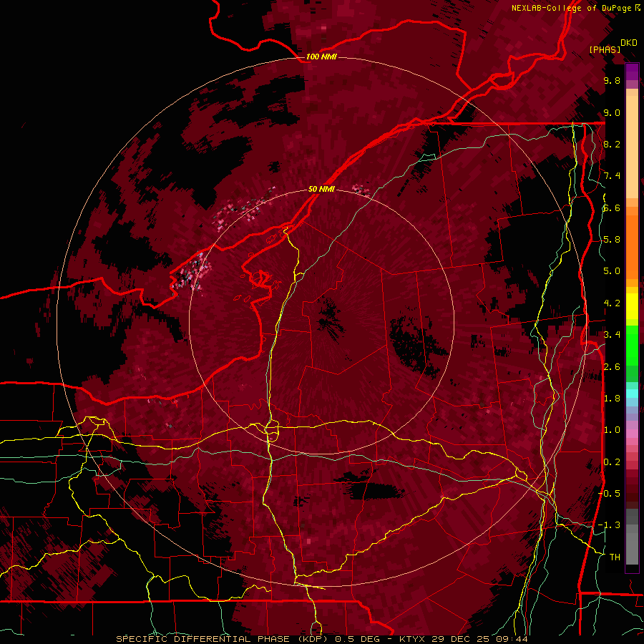Pick the cyan segment of the color scale
This screenshot has height=644, width=644.
coord(632,394)
